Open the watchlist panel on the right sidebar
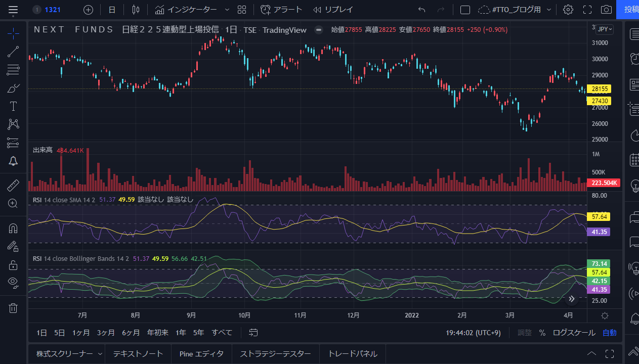 pos(634,34)
